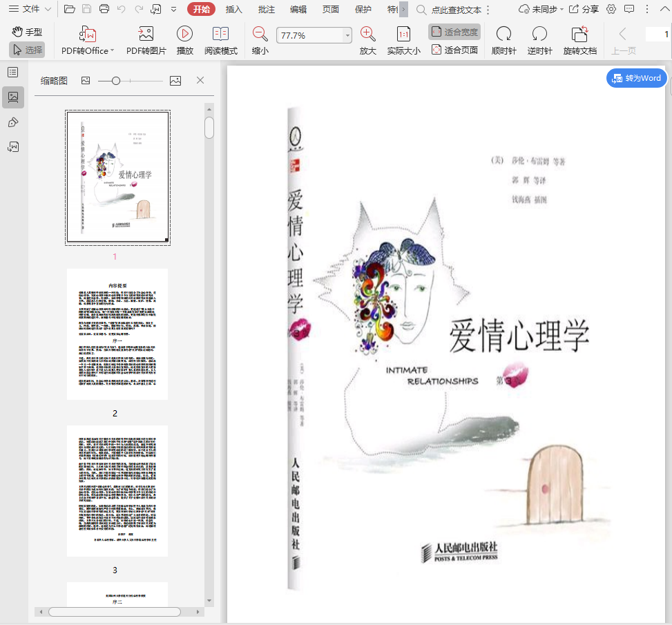Expand the PDF转Office dropdown arrow
This screenshot has height=625, width=672.
tap(113, 50)
